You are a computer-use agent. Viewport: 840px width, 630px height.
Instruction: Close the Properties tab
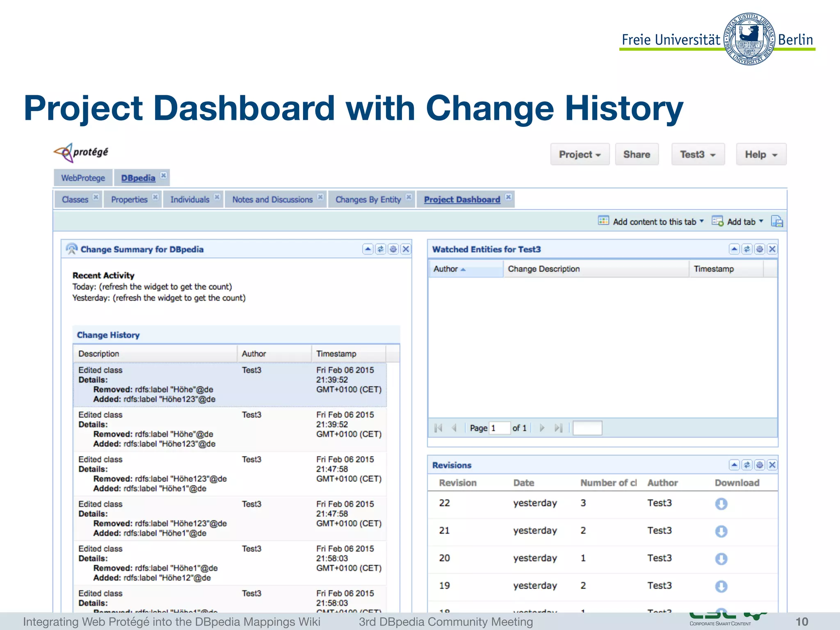coord(155,197)
